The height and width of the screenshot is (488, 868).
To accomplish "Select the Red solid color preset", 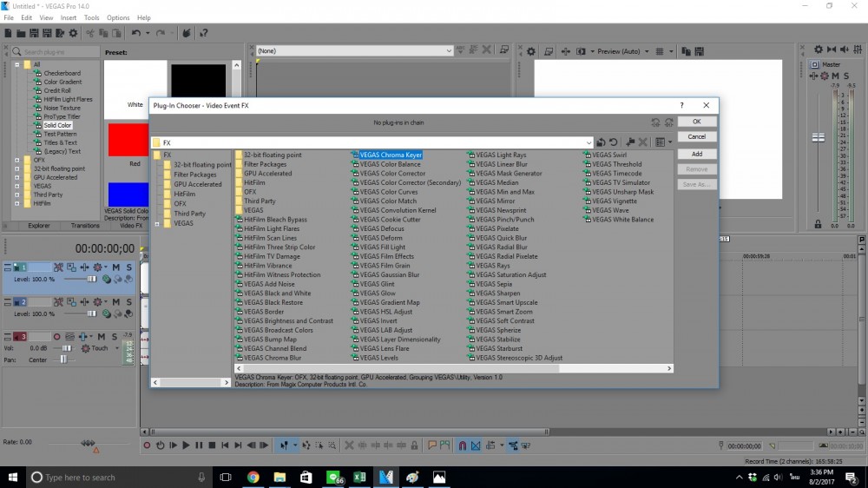I will (x=128, y=140).
